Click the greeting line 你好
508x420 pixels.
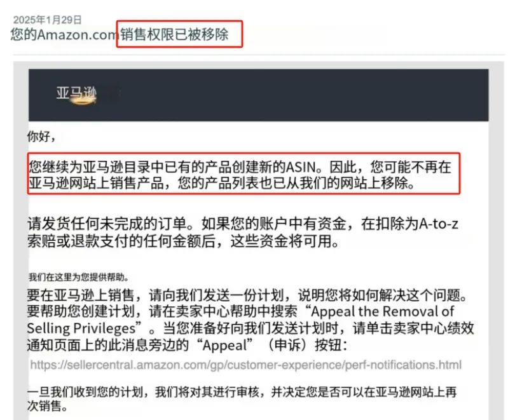coord(41,136)
